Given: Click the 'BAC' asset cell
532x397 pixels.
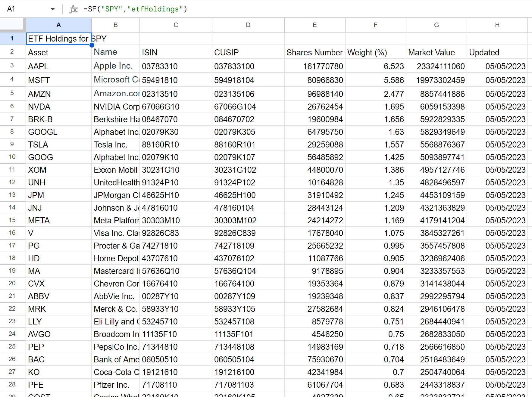Looking at the screenshot, I should [59, 359].
